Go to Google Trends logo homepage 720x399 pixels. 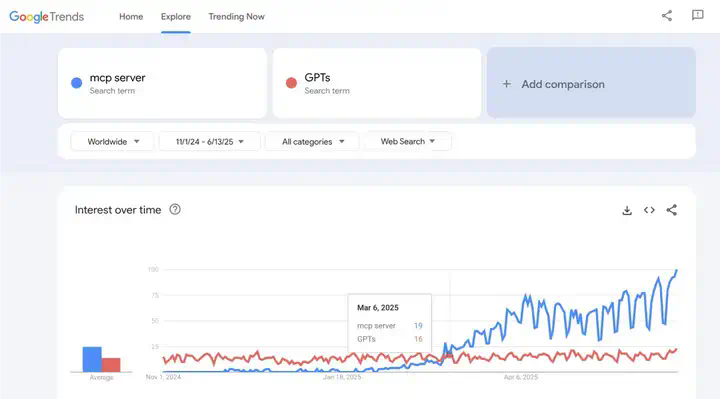[47, 17]
